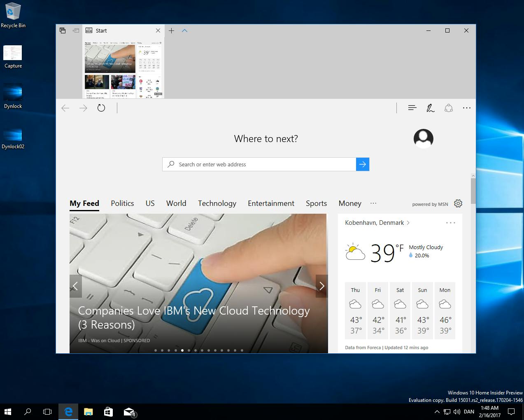
Task: Open the Share icon in Edge
Action: [x=449, y=108]
